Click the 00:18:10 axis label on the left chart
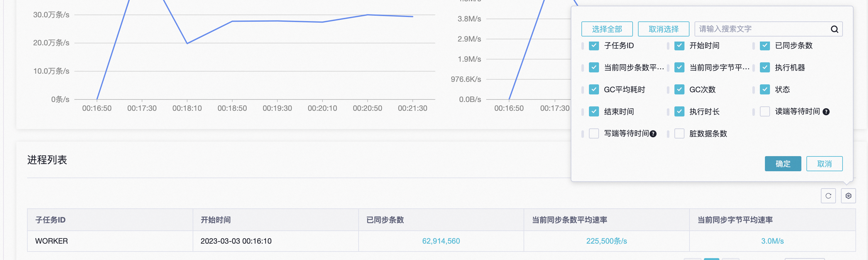This screenshot has height=260, width=868. pyautogui.click(x=187, y=108)
